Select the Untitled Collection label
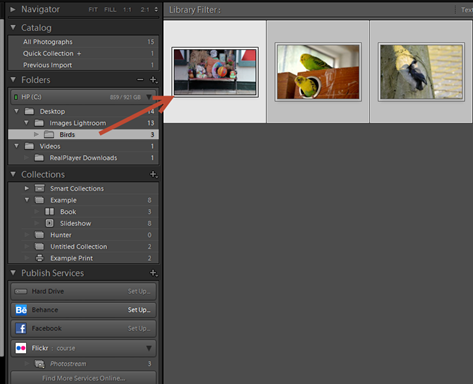 [x=79, y=247]
